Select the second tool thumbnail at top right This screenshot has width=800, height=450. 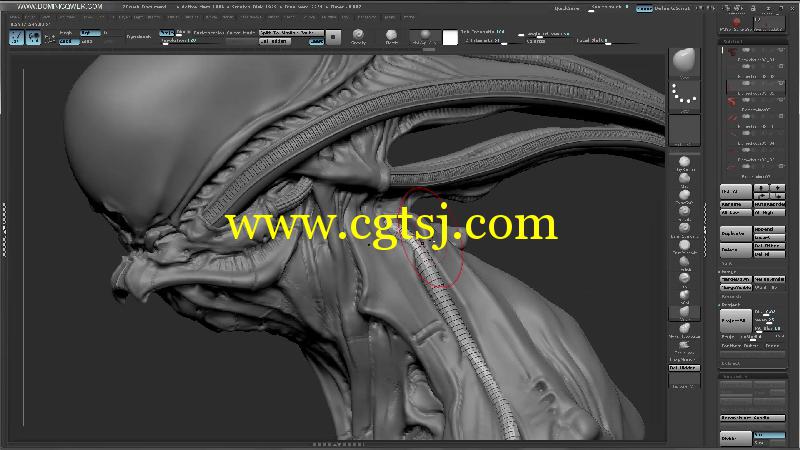(x=768, y=23)
